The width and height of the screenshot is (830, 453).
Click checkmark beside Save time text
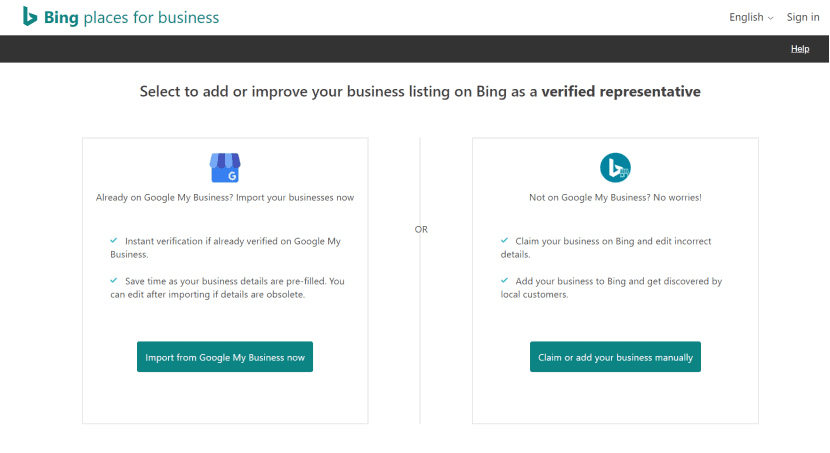pyautogui.click(x=113, y=280)
